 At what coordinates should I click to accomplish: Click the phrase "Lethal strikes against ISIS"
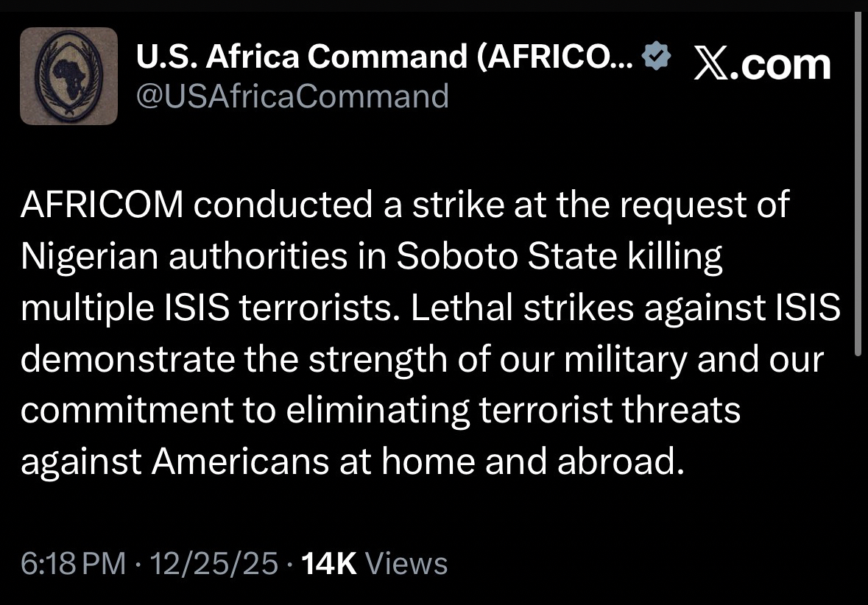(626, 309)
